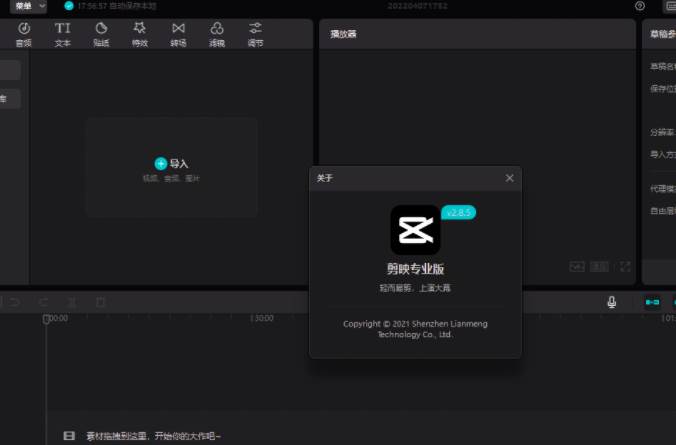Click the 剪映专业版 product name text
Viewport: 676px width, 445px height.
click(x=416, y=269)
